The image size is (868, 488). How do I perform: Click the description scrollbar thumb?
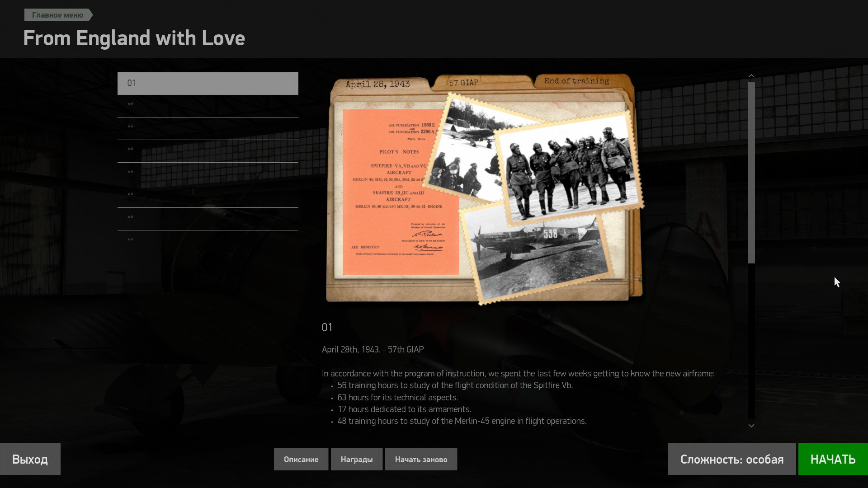tap(751, 173)
